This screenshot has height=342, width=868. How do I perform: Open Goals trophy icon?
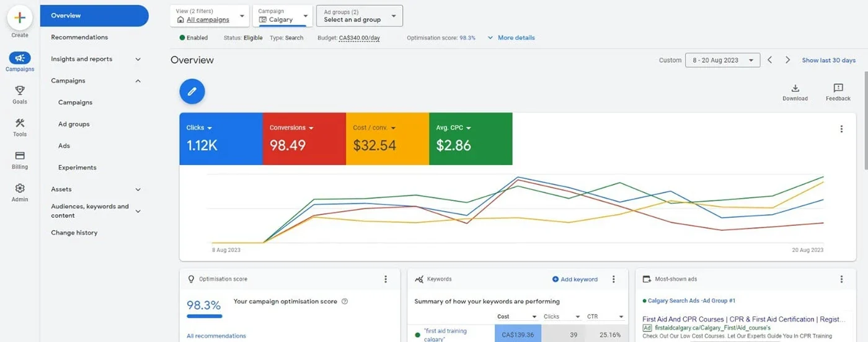20,91
